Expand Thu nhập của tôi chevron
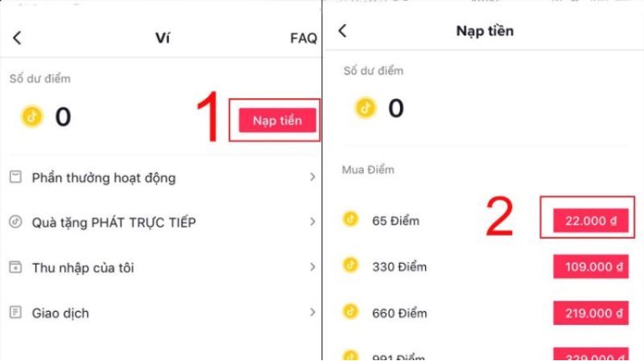The image size is (644, 361). tap(312, 267)
